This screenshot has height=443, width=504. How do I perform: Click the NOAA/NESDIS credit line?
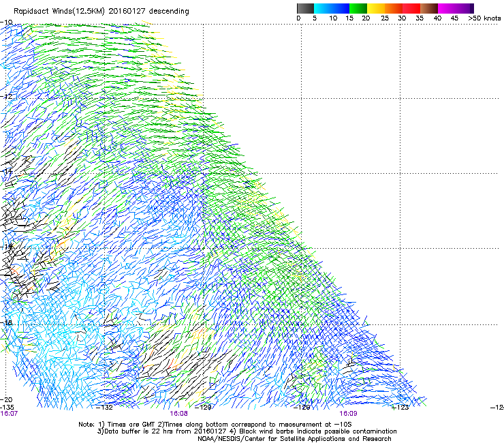[x=294, y=439]
